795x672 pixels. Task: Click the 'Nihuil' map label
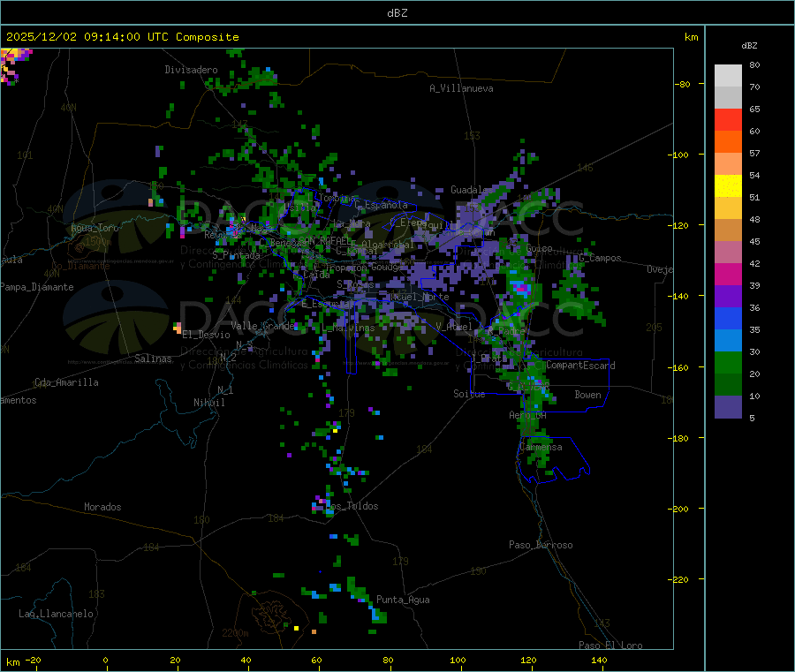pyautogui.click(x=208, y=403)
